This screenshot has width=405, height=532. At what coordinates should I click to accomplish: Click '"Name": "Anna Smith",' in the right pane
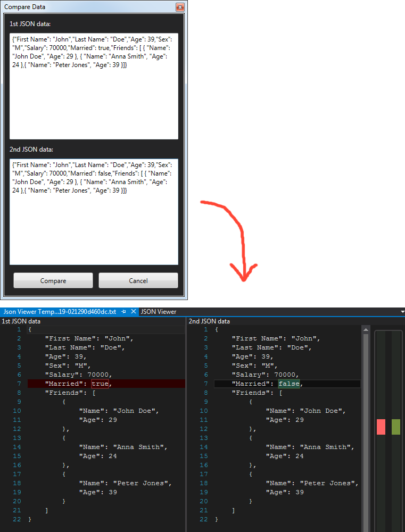point(310,447)
